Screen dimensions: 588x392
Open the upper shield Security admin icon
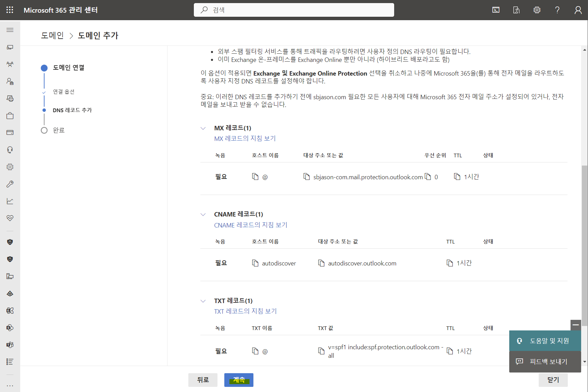(10, 242)
